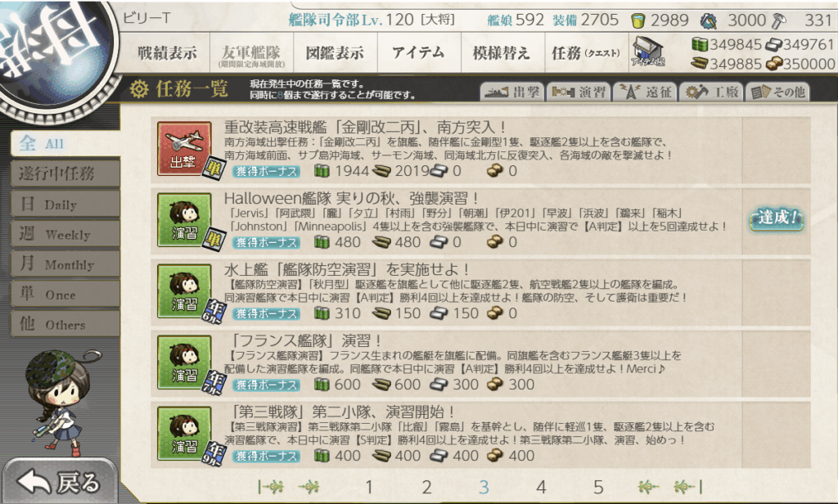Screen dimensions: 838x504
Task: Show Weekly quests in sidebar
Action: [65, 234]
